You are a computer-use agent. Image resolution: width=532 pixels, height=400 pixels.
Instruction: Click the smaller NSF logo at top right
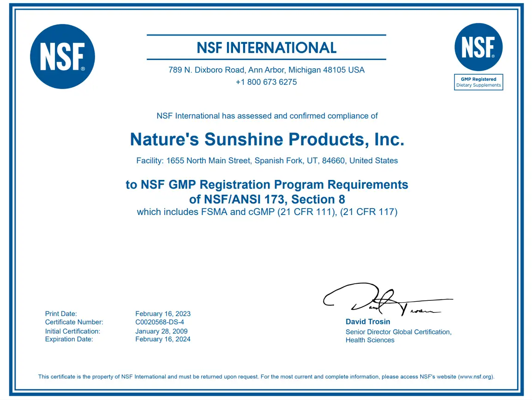click(x=478, y=47)
